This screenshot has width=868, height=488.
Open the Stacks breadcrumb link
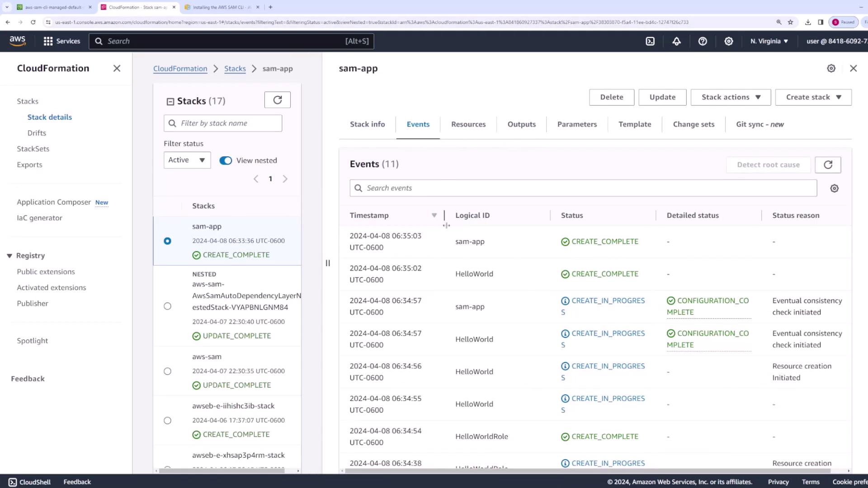(235, 69)
